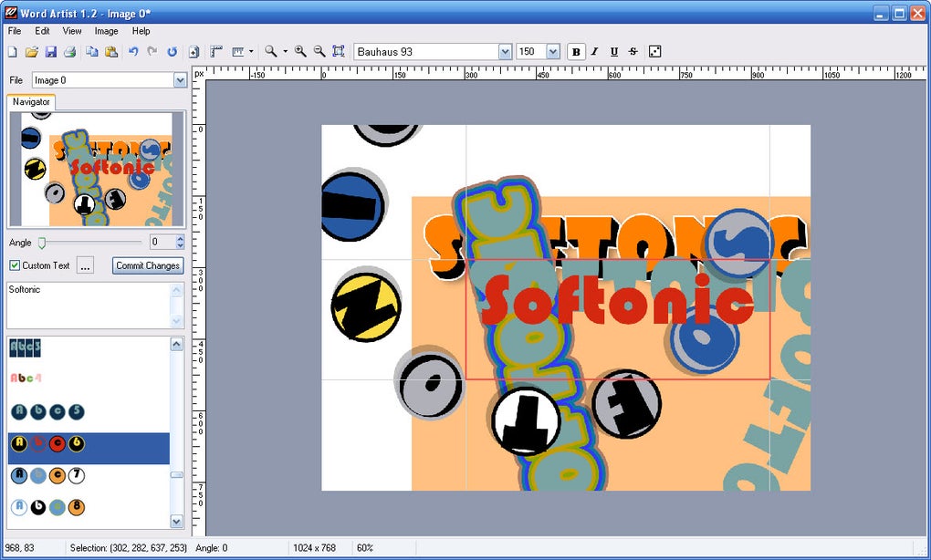The image size is (931, 560).
Task: Uncheck the Custom Text checkbox
Action: (x=15, y=265)
